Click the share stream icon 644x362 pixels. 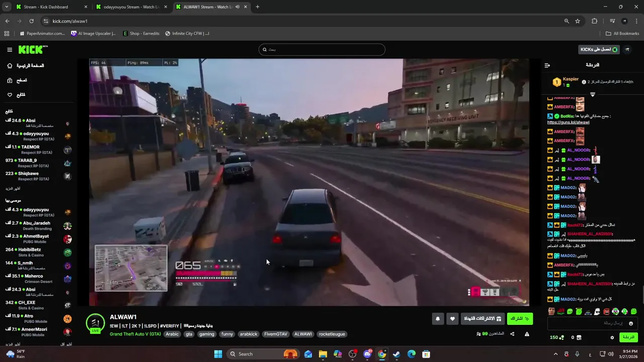pos(512,334)
